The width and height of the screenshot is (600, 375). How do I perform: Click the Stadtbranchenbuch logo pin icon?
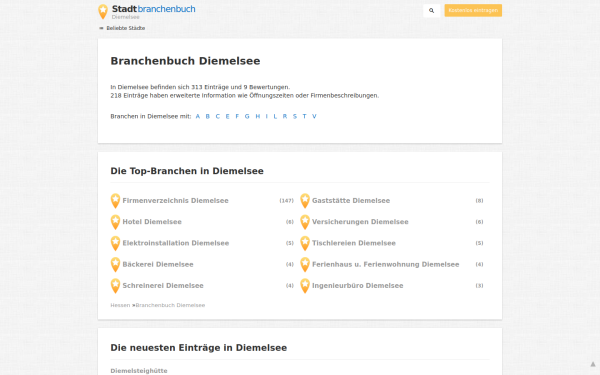coord(103,11)
